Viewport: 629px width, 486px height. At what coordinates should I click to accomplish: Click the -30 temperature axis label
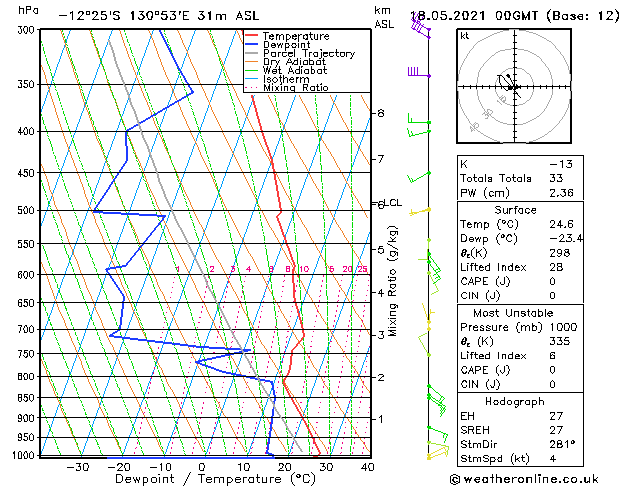coord(77,467)
